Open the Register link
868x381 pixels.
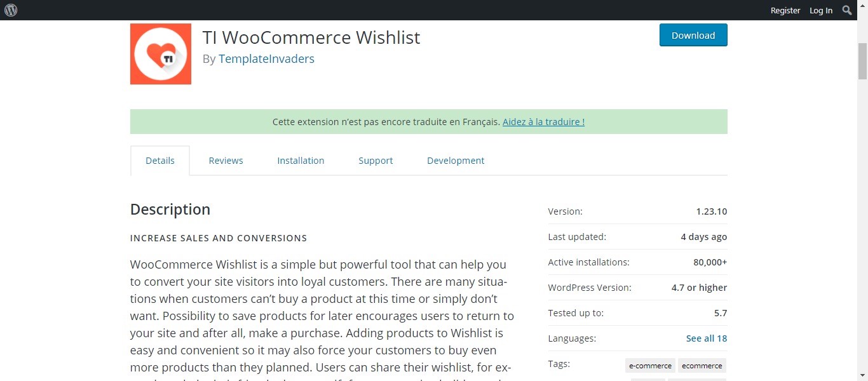point(785,10)
